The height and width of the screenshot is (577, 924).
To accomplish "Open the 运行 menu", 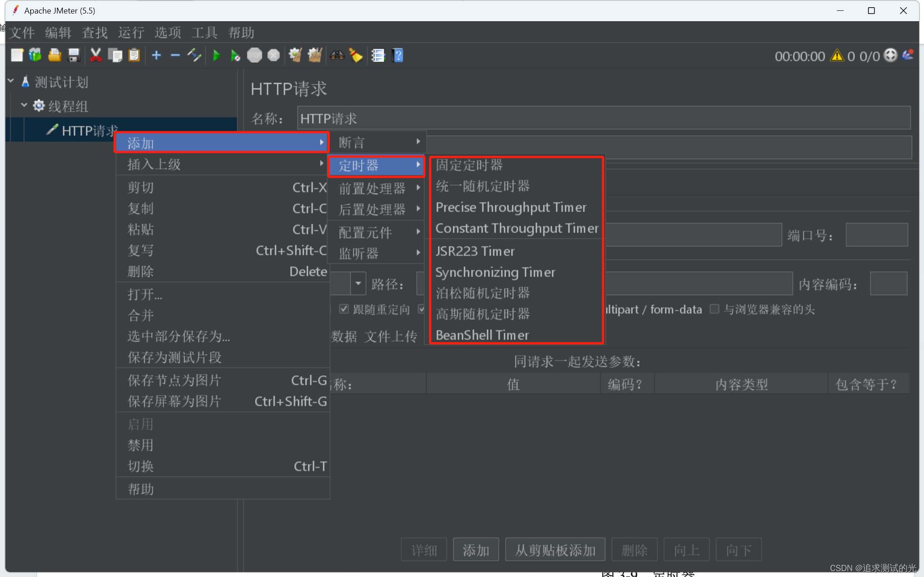I will pyautogui.click(x=131, y=32).
